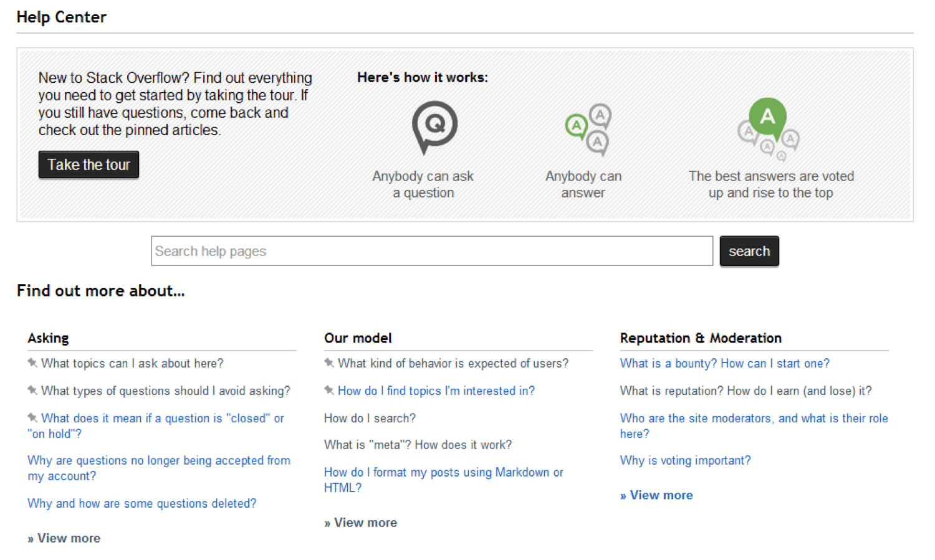Open "Who are the site moderators" article
The height and width of the screenshot is (560, 935).
pyautogui.click(x=754, y=425)
